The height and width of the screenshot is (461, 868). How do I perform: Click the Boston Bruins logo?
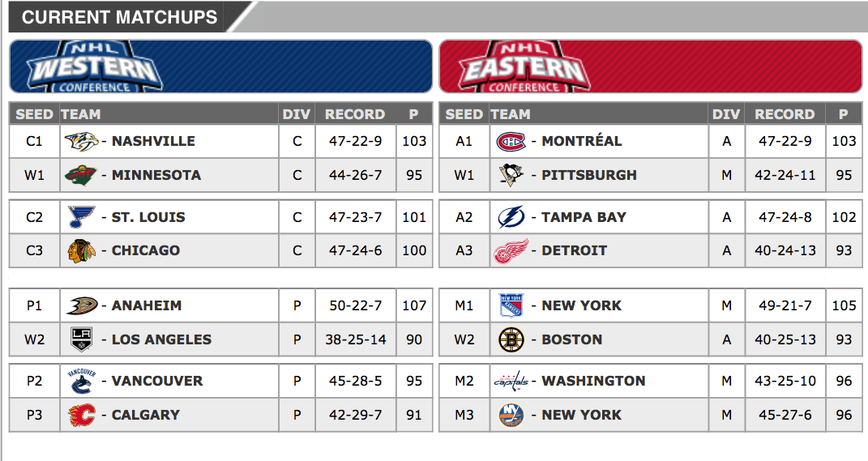coord(511,340)
